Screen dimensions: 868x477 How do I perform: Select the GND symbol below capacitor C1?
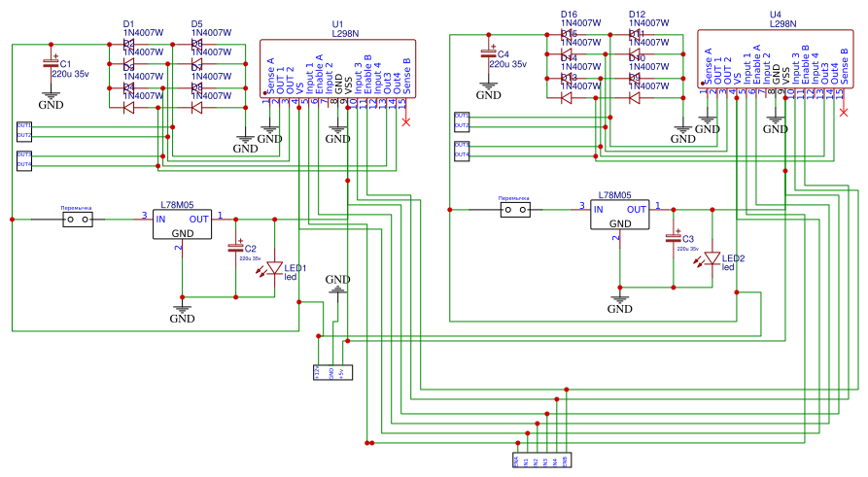point(51,101)
